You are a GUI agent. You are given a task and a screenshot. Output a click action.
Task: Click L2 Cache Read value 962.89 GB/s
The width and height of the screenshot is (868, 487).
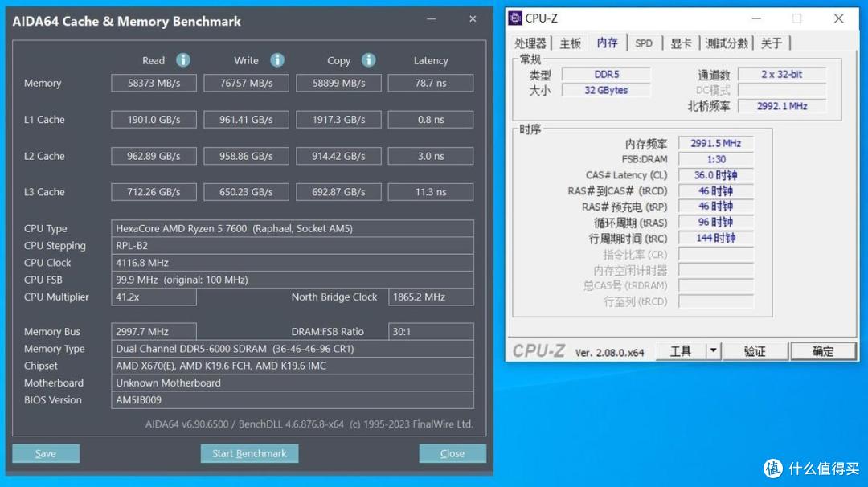(x=154, y=156)
